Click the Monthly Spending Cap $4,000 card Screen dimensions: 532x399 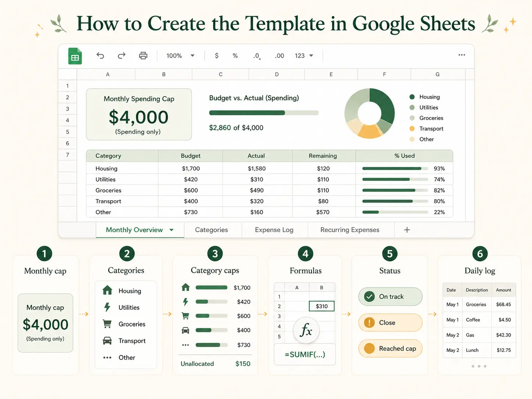pos(139,114)
